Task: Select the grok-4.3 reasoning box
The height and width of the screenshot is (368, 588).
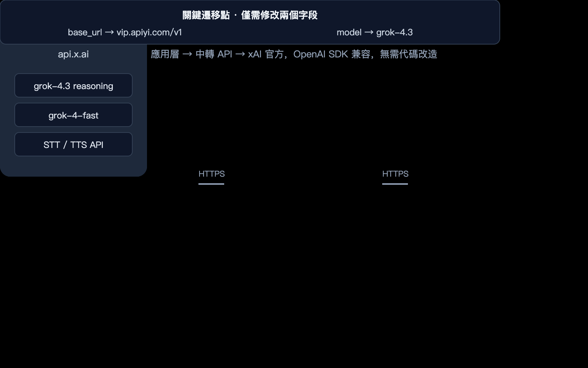Action: click(73, 85)
